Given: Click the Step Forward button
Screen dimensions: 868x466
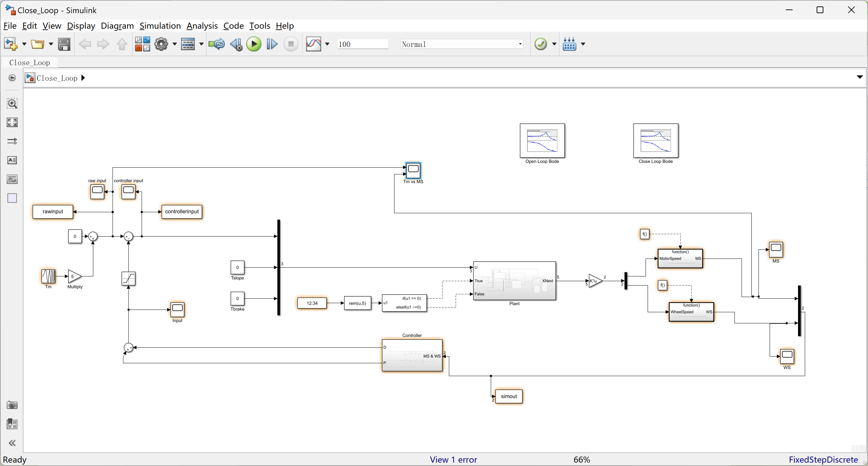Looking at the screenshot, I should coord(272,44).
